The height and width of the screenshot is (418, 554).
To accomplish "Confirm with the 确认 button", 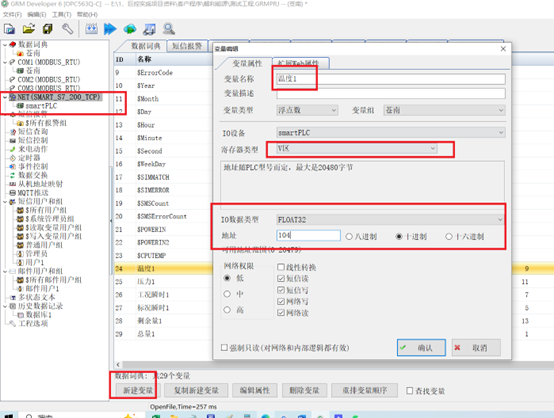I will point(421,348).
